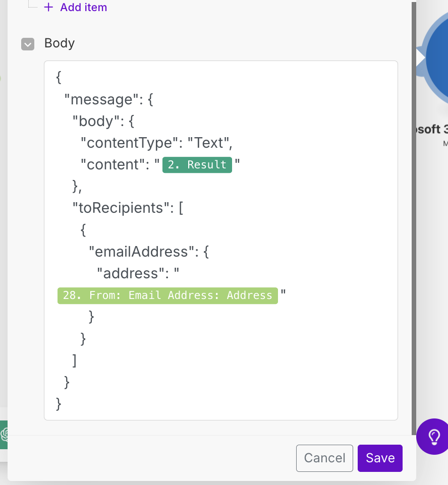Collapse the Body section with its chevron toggle
Viewport: 448px width, 485px height.
[28, 44]
